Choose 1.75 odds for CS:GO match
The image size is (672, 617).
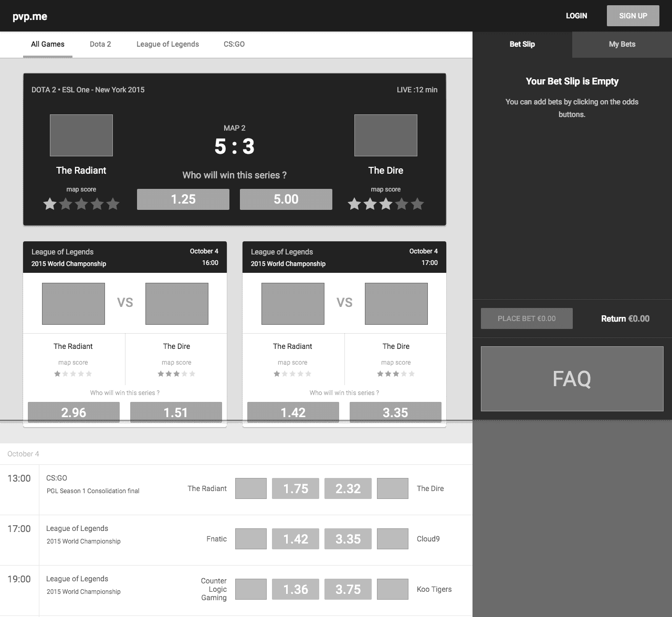click(x=296, y=488)
